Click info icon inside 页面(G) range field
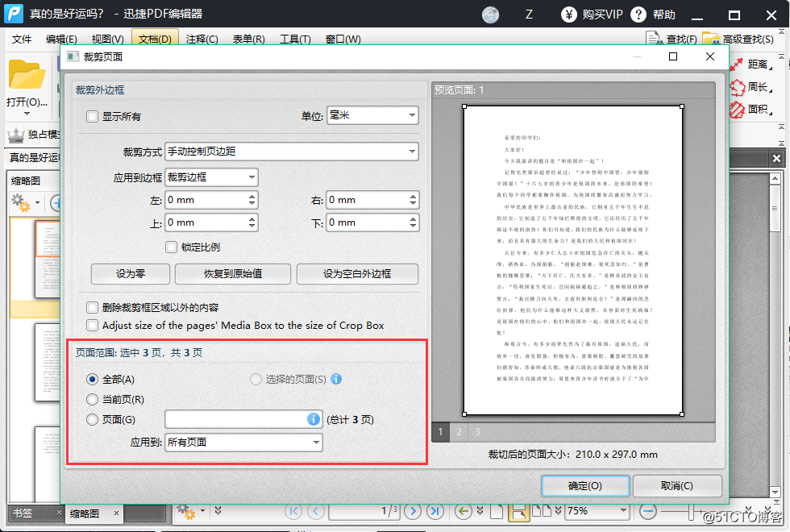 [x=313, y=419]
